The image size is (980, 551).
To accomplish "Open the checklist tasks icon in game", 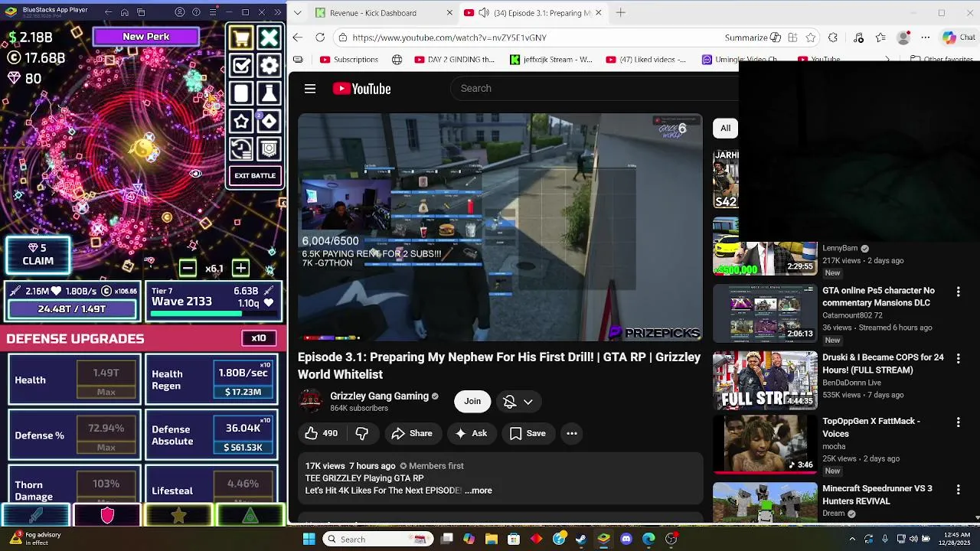I will point(241,66).
